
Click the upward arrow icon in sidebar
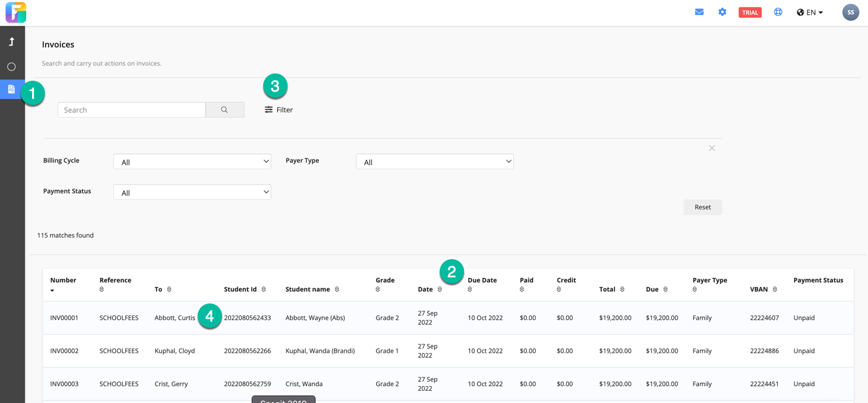pyautogui.click(x=12, y=42)
